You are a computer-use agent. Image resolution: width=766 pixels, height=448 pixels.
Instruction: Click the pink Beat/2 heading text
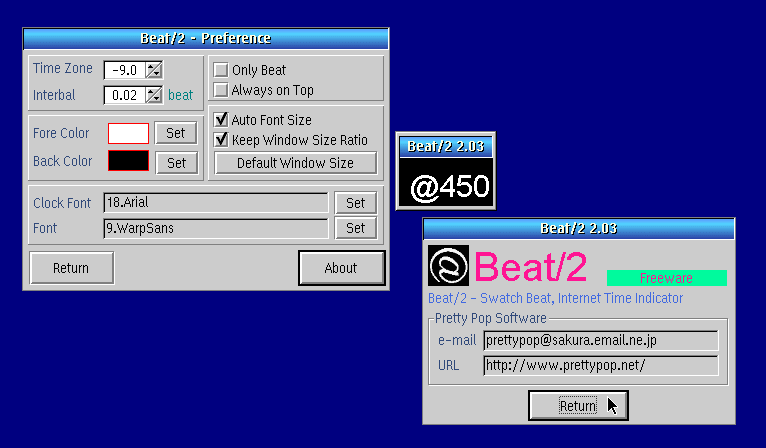[x=530, y=267]
